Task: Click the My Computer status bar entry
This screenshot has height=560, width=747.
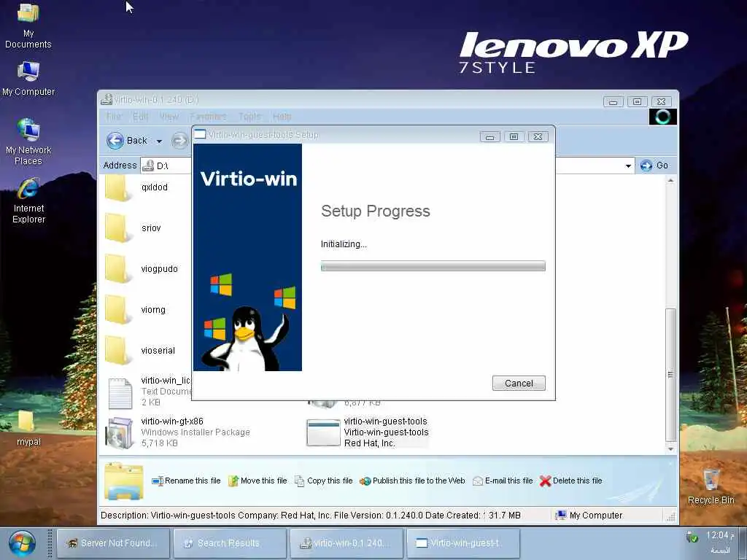Action: coord(589,516)
